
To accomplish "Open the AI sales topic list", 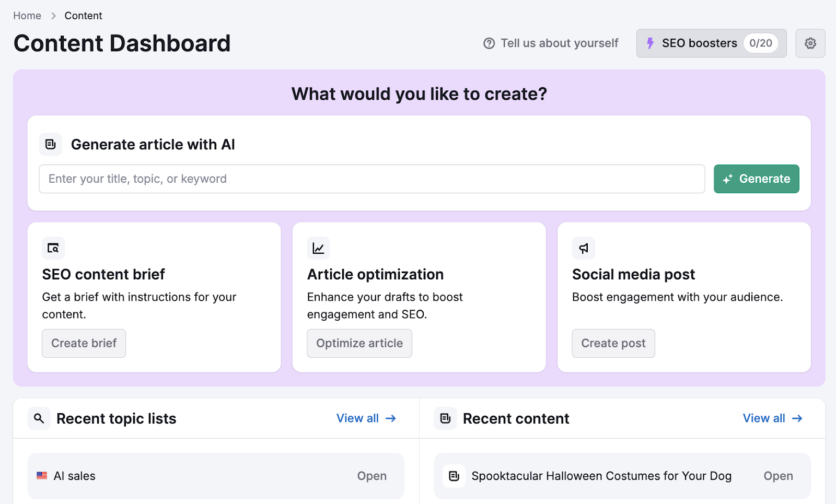I will (371, 476).
